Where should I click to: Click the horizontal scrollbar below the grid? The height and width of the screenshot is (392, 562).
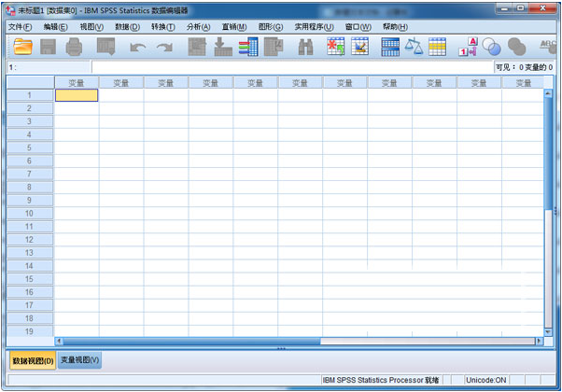(x=280, y=341)
